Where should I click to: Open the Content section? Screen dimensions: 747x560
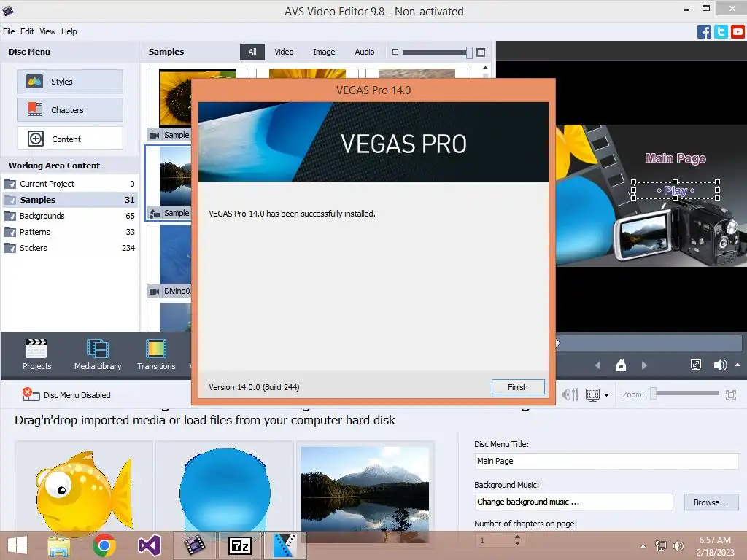70,139
